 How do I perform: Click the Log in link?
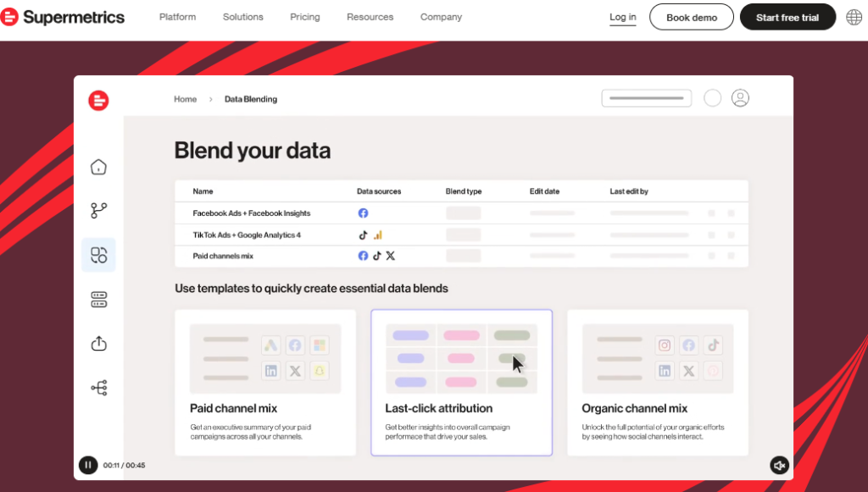coord(623,17)
